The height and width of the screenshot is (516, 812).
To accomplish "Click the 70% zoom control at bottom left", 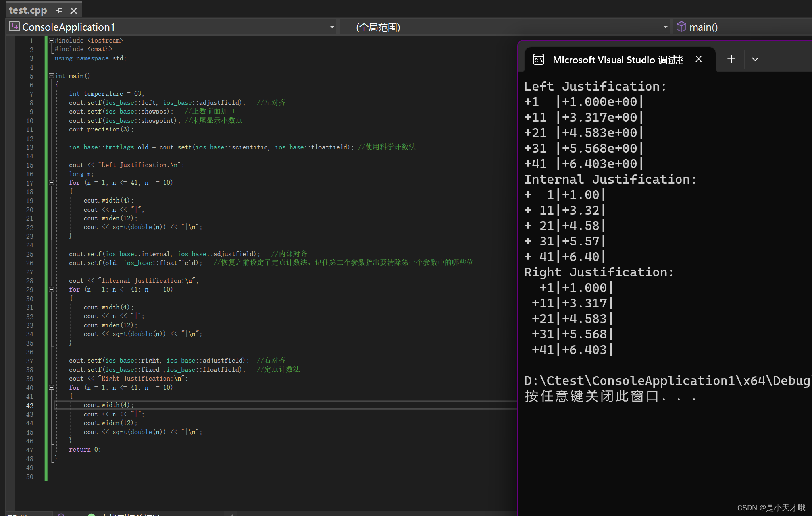I will coord(18,515).
